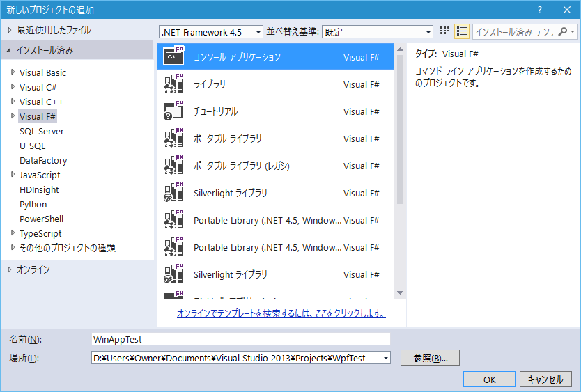Expand the TypeScript node
The image size is (581, 392).
[13, 233]
